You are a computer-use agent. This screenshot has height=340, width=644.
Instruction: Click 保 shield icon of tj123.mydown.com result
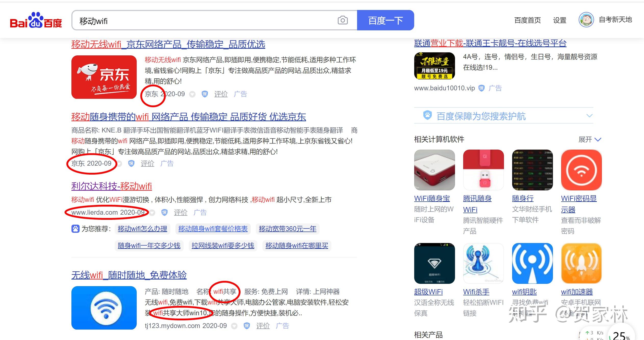click(x=247, y=326)
